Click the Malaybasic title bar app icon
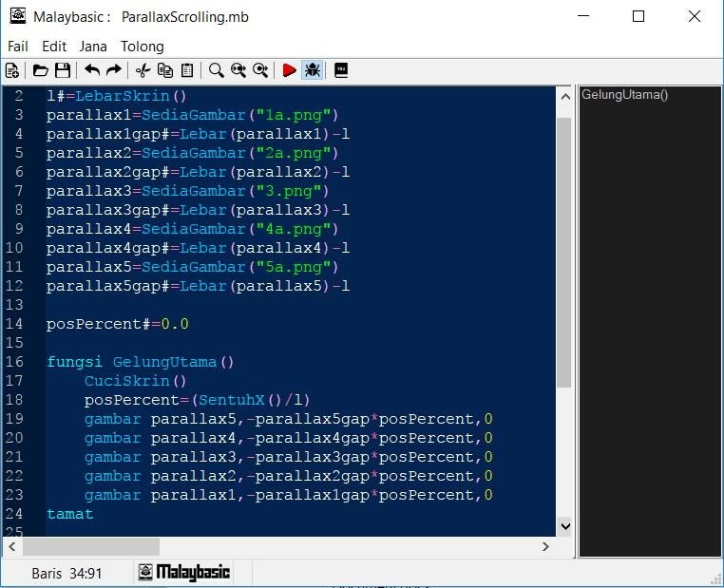This screenshot has height=588, width=724. click(x=18, y=16)
